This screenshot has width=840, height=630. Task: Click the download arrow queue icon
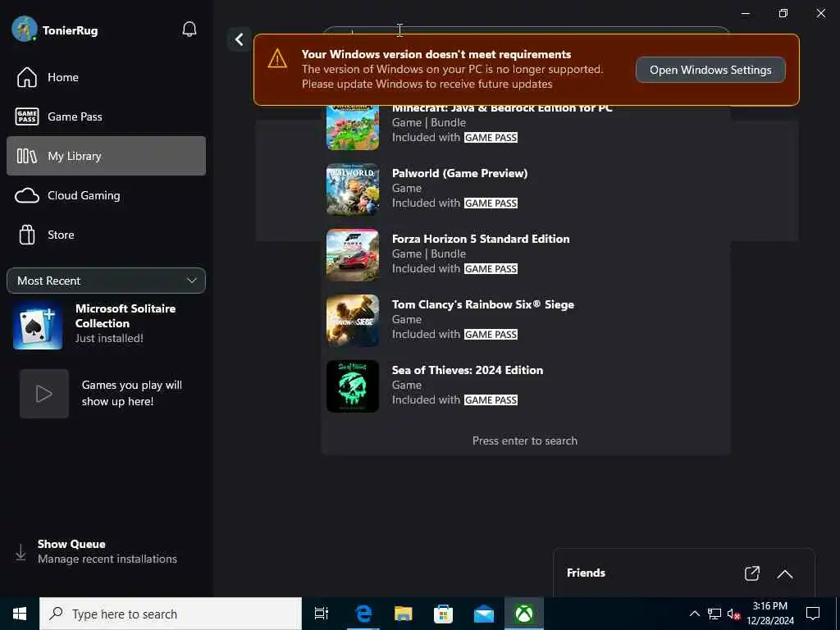(21, 552)
